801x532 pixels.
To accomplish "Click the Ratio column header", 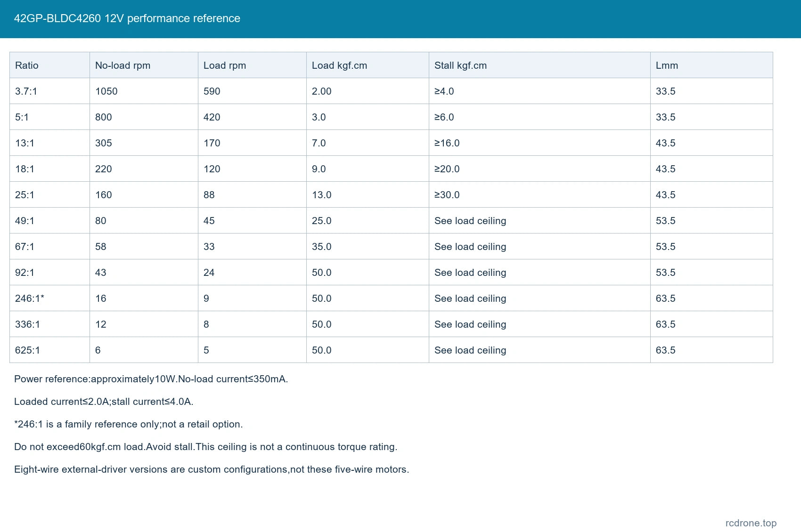I will click(x=49, y=65).
